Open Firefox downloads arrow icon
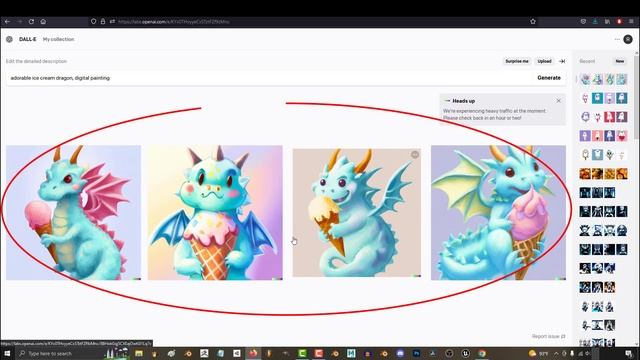The height and width of the screenshot is (360, 640). 595,22
